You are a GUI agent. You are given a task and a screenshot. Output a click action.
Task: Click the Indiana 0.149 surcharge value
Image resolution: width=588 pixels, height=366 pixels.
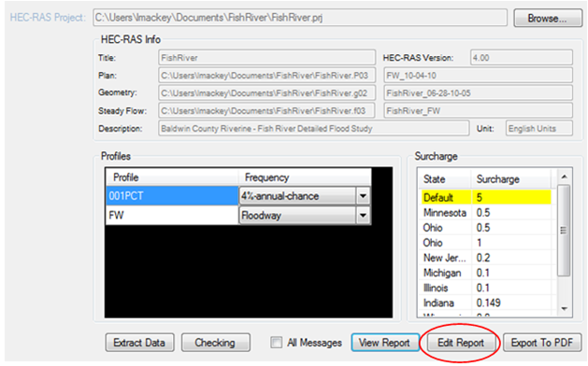488,303
